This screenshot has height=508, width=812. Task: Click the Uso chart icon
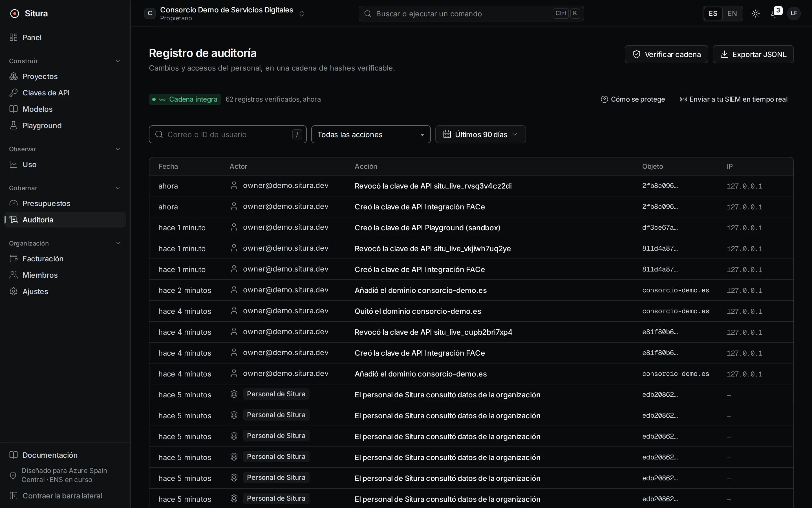14,164
